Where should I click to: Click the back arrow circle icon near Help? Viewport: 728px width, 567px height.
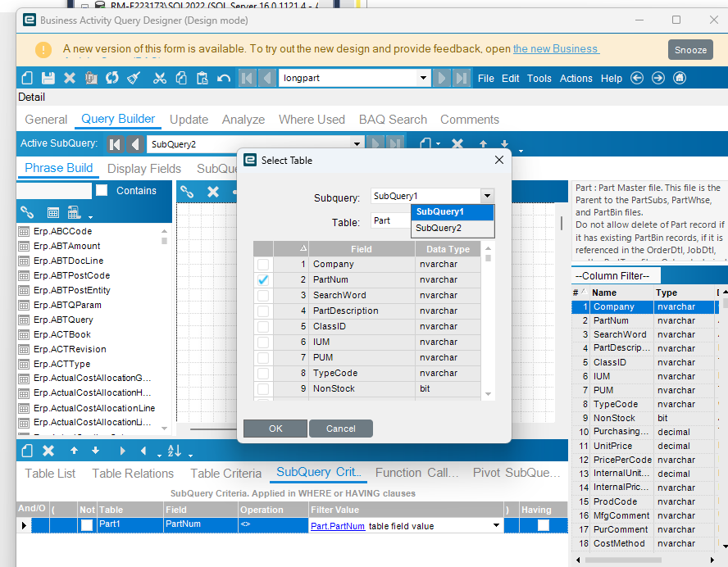click(x=637, y=78)
